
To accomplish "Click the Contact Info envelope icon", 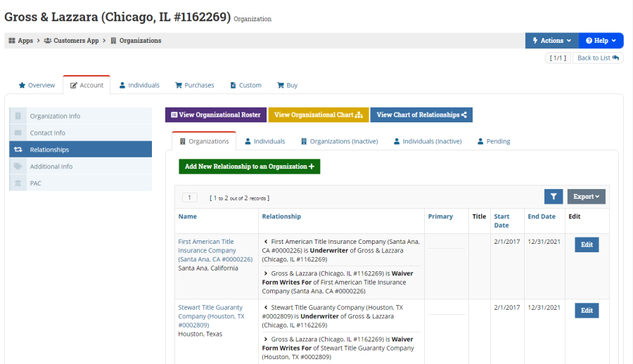I will 18,133.
